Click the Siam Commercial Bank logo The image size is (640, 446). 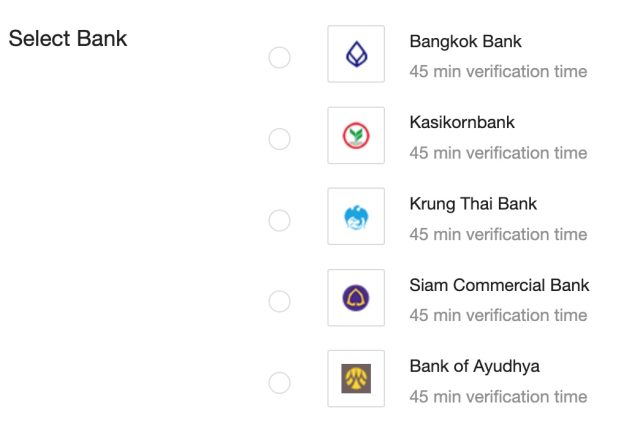(356, 298)
